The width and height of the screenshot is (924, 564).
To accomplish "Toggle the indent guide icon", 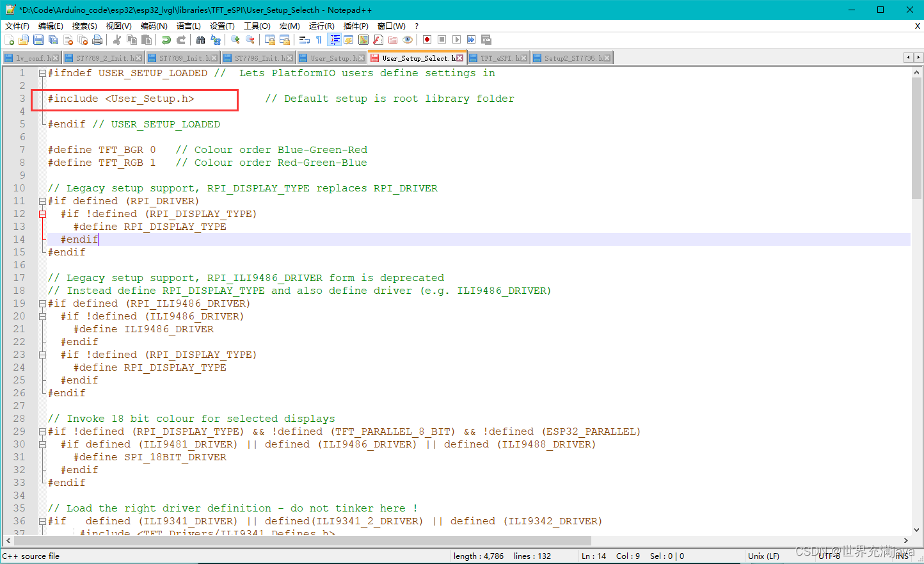I will pos(334,40).
